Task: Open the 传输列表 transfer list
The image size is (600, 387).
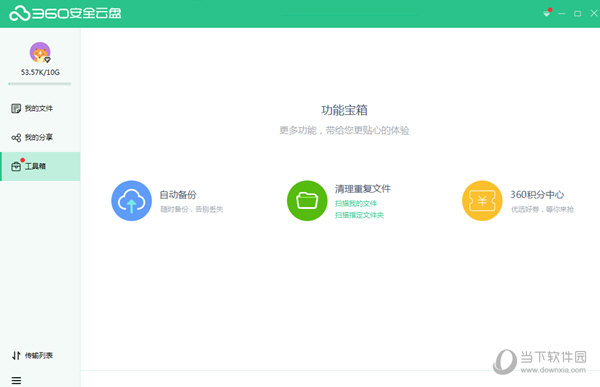Action: coord(40,355)
